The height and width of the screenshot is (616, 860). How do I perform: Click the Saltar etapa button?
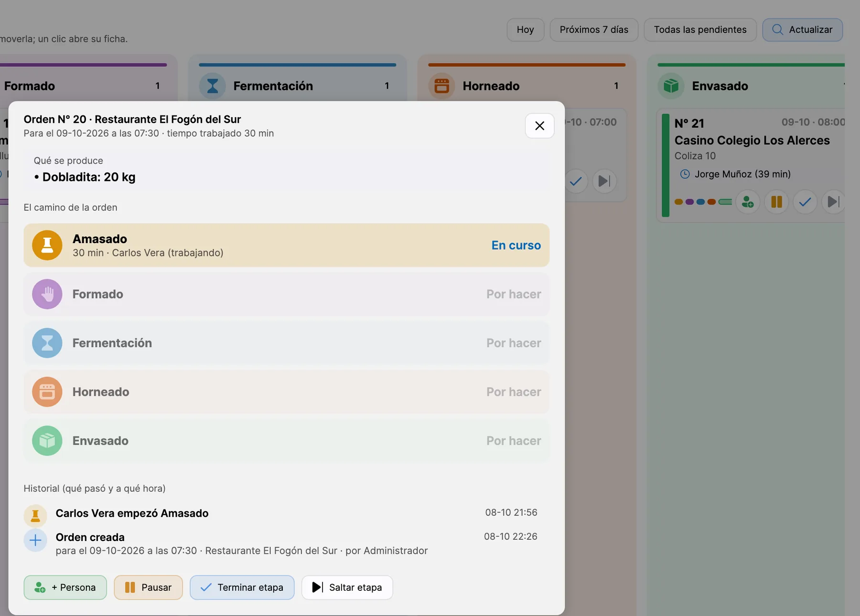point(347,587)
